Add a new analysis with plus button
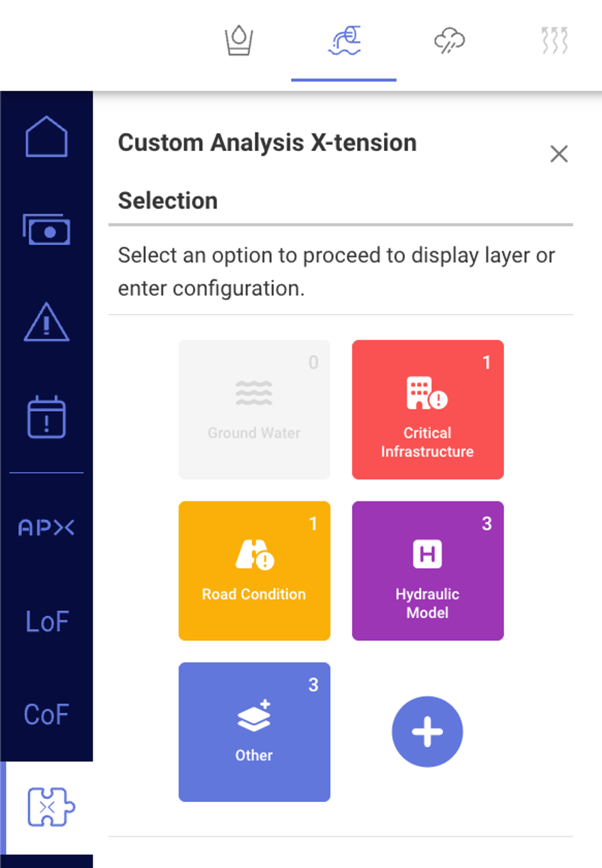This screenshot has width=602, height=868. tap(427, 732)
